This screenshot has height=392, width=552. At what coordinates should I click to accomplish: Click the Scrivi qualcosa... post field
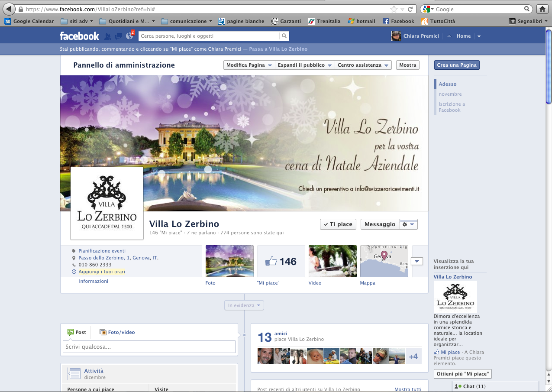click(149, 347)
